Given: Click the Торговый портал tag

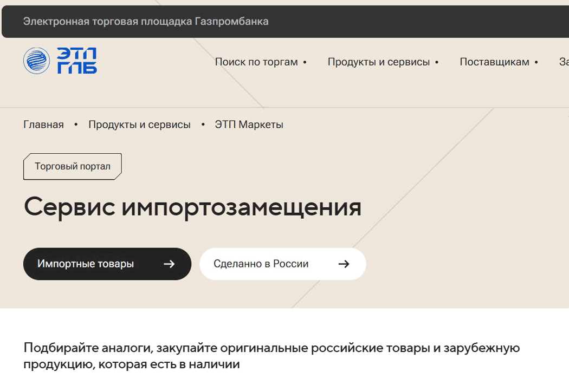Looking at the screenshot, I should (x=73, y=166).
